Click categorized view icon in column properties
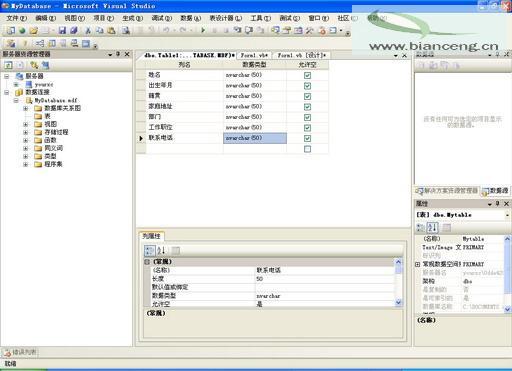512x371 pixels. point(149,250)
